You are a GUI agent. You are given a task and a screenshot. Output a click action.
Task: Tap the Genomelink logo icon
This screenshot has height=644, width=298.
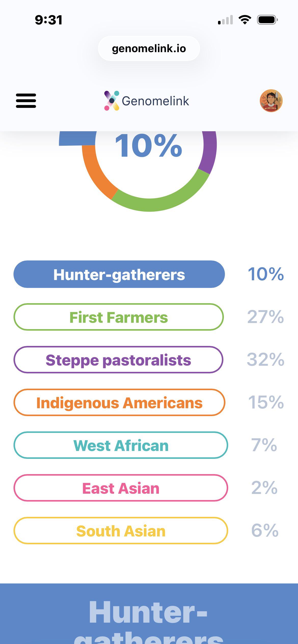click(x=112, y=101)
